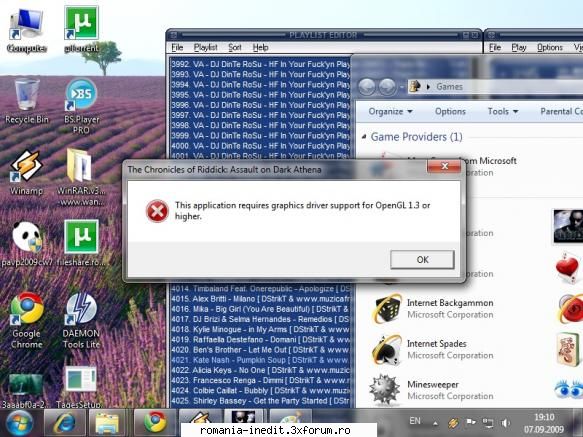Open DAEMON Tools Lite shortcut
Image resolution: width=583 pixels, height=437 pixels.
[81, 320]
